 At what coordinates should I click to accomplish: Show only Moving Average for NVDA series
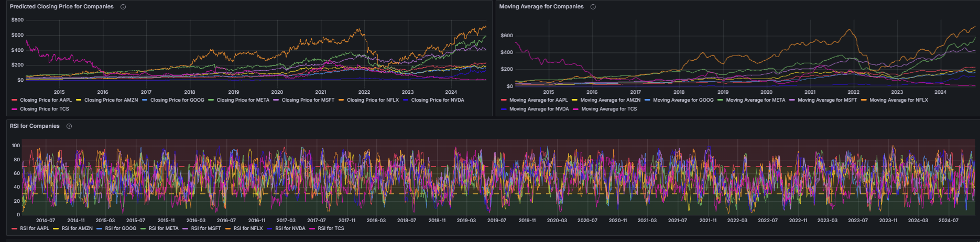click(539, 109)
